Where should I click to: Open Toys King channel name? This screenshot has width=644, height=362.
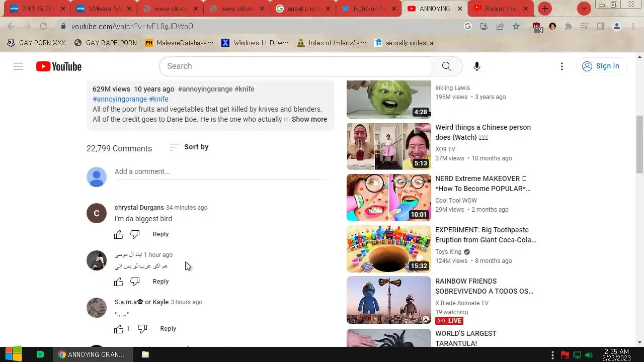448,252
